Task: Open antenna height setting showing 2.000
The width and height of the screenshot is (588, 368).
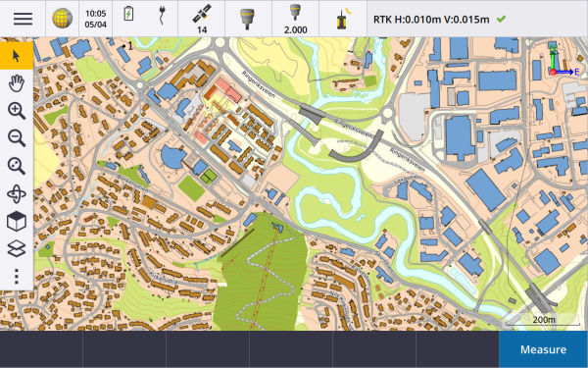Action: click(296, 19)
